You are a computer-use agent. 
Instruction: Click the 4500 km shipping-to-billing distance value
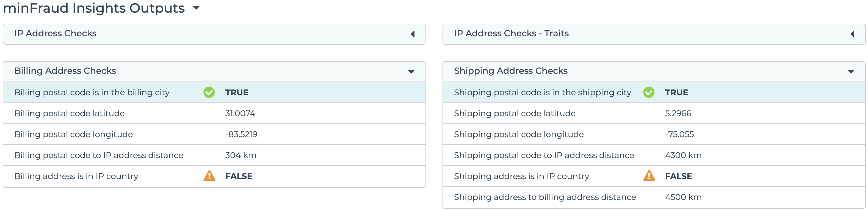point(683,197)
